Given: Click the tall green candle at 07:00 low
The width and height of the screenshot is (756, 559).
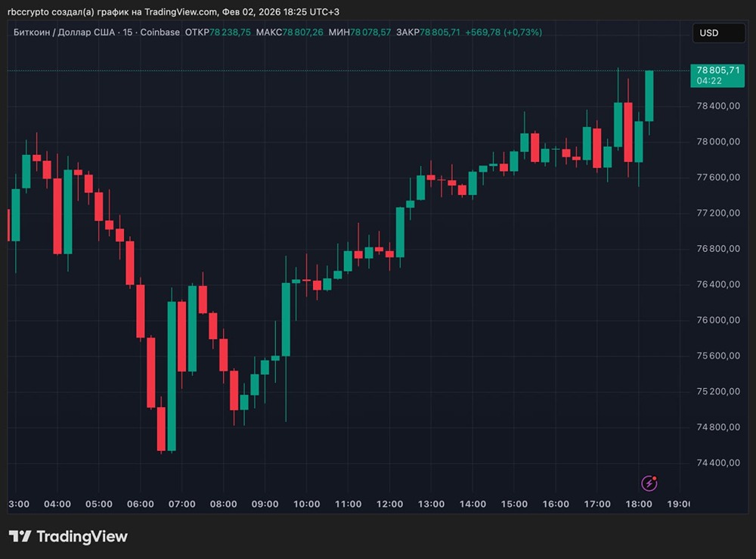Looking at the screenshot, I should pyautogui.click(x=172, y=376).
